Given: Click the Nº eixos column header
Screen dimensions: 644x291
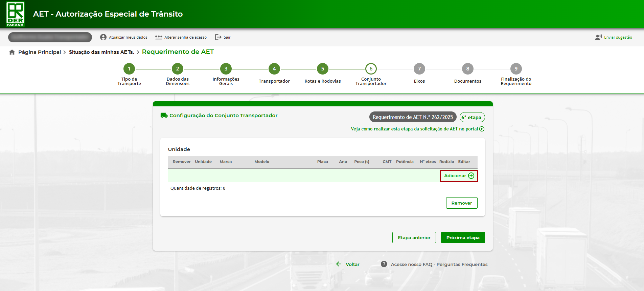Looking at the screenshot, I should (428, 162).
